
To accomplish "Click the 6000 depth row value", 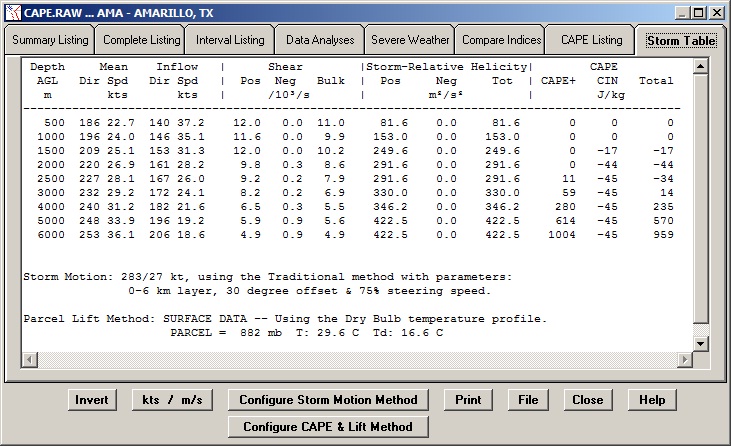I will [x=51, y=235].
